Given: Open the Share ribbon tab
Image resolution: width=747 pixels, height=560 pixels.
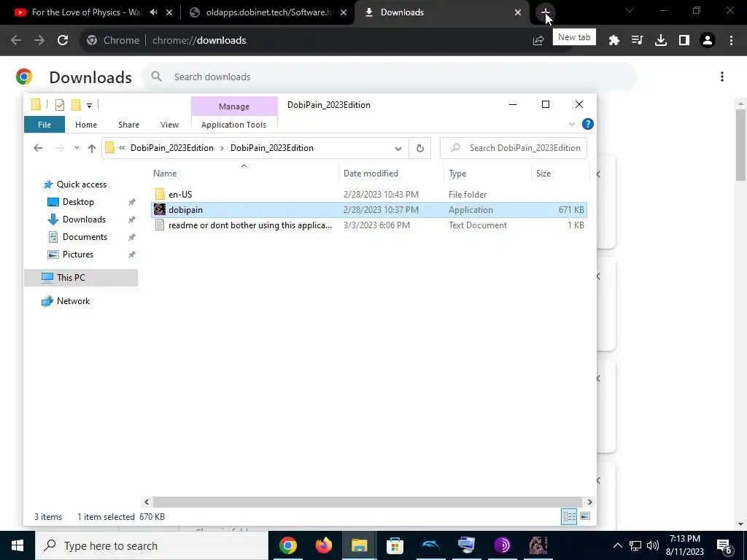Looking at the screenshot, I should point(128,125).
